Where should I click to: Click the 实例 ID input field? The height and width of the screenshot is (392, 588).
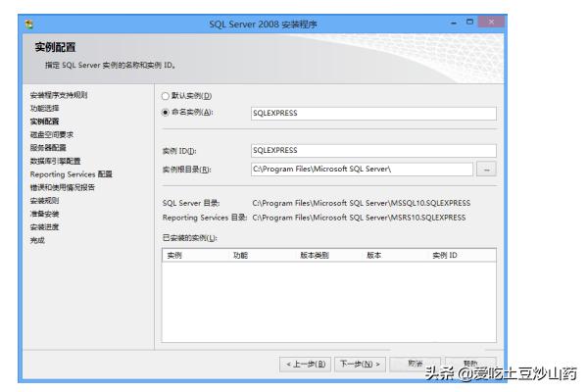click(373, 150)
